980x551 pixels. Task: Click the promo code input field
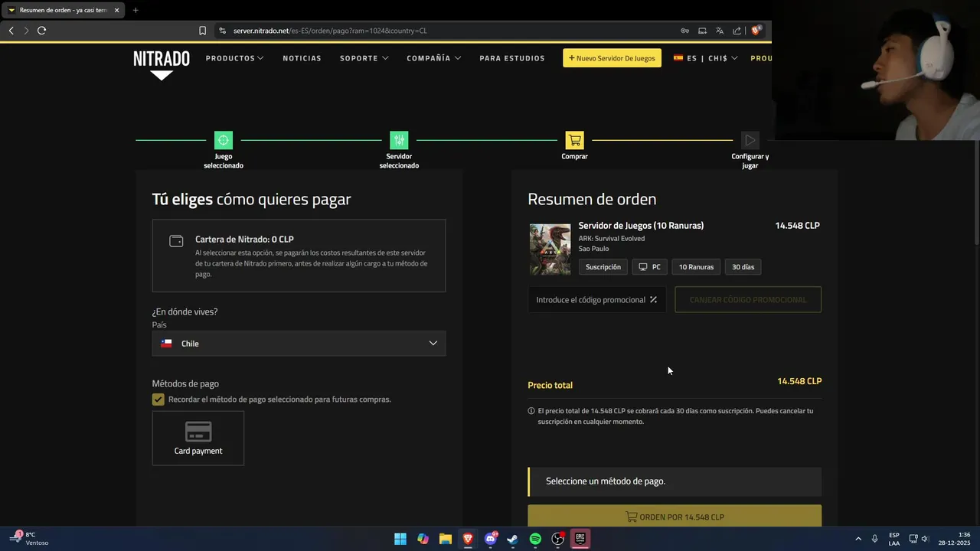[596, 300]
